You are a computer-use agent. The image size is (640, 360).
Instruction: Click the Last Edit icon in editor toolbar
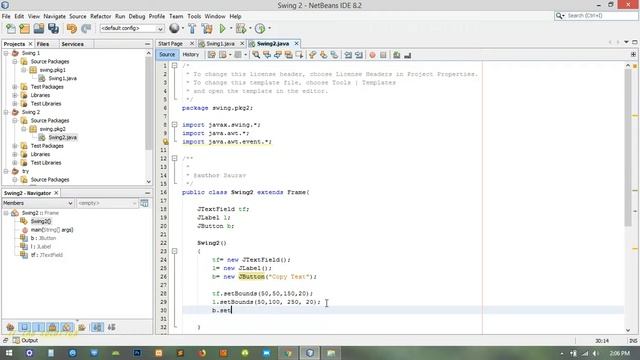point(211,55)
